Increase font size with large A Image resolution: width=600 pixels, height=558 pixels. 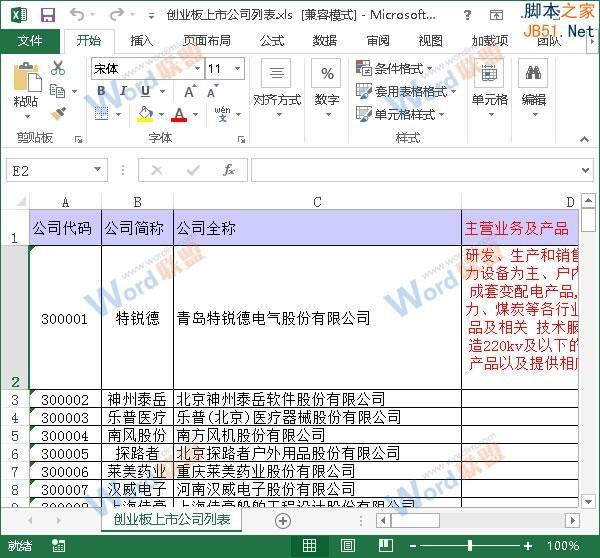point(190,92)
